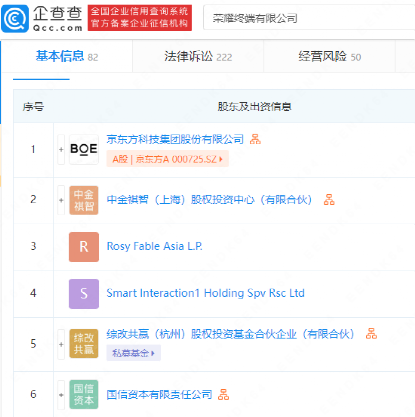Click the 股东及出资信息 column header

254,107
